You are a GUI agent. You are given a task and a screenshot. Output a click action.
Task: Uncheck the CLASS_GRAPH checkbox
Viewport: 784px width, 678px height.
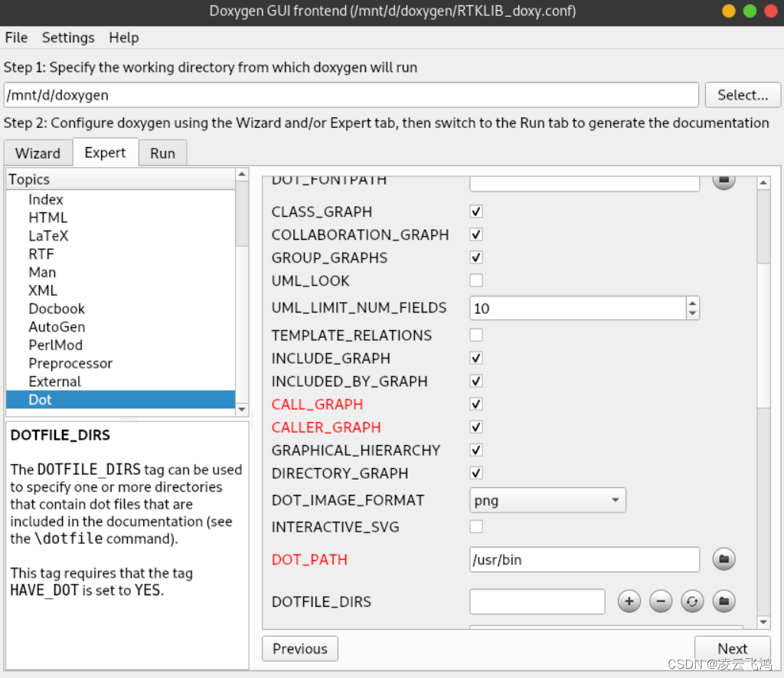pos(476,211)
